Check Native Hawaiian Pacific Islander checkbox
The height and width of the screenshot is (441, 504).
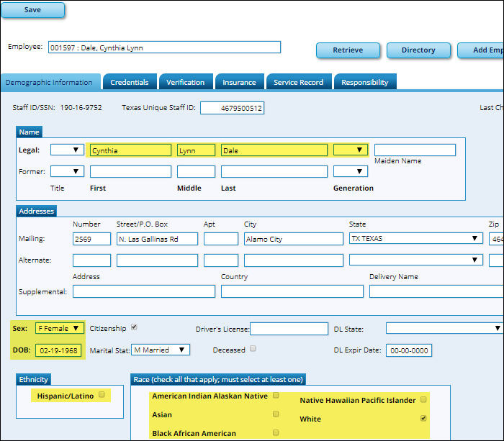423,399
